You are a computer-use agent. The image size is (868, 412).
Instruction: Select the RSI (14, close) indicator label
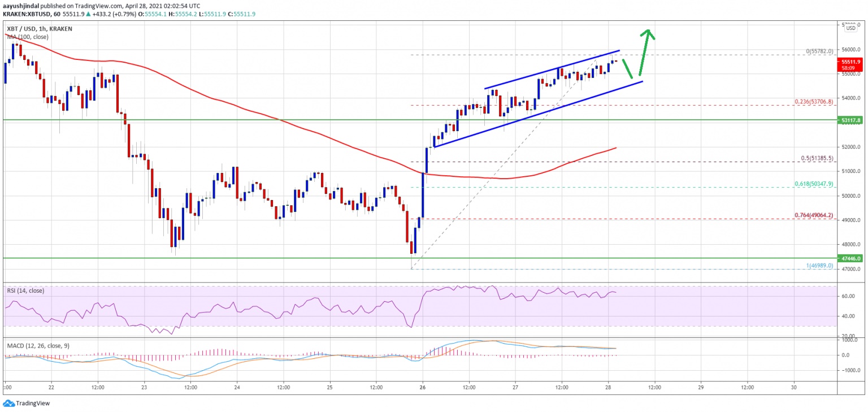click(24, 290)
